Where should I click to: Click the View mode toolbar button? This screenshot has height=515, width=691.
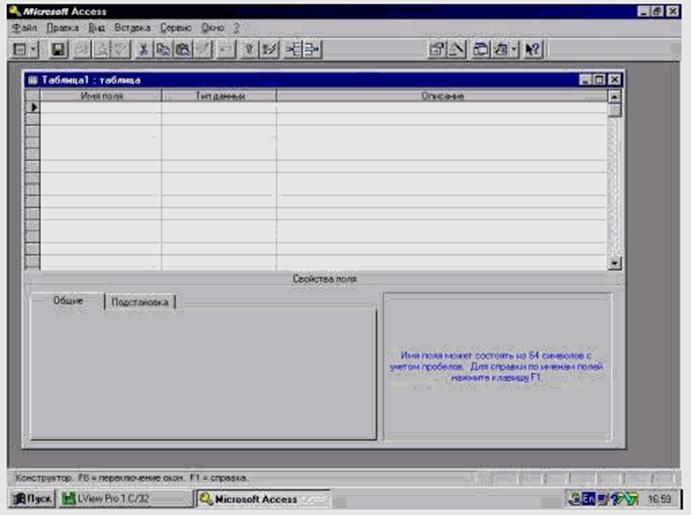point(20,49)
